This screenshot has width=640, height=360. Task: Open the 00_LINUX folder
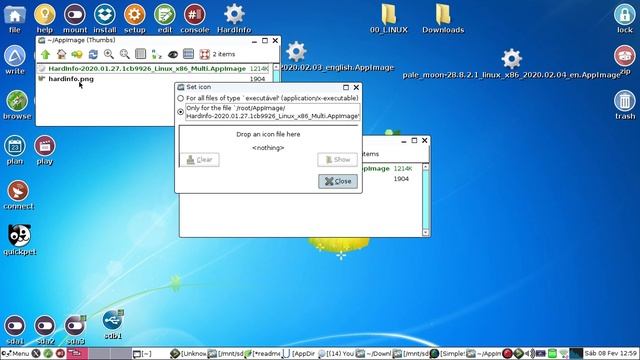click(389, 18)
